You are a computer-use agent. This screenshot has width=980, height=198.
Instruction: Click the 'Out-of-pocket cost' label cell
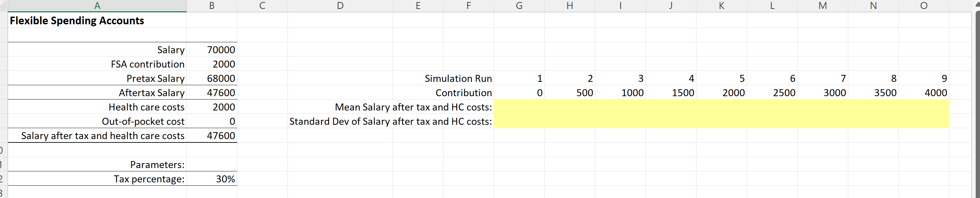(x=97, y=121)
